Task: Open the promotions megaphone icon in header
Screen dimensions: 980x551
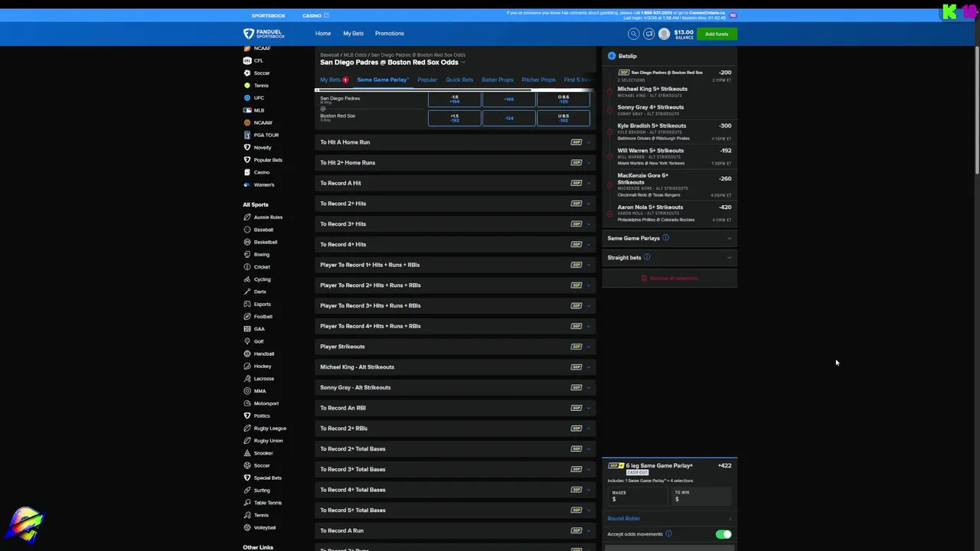Action: click(648, 34)
